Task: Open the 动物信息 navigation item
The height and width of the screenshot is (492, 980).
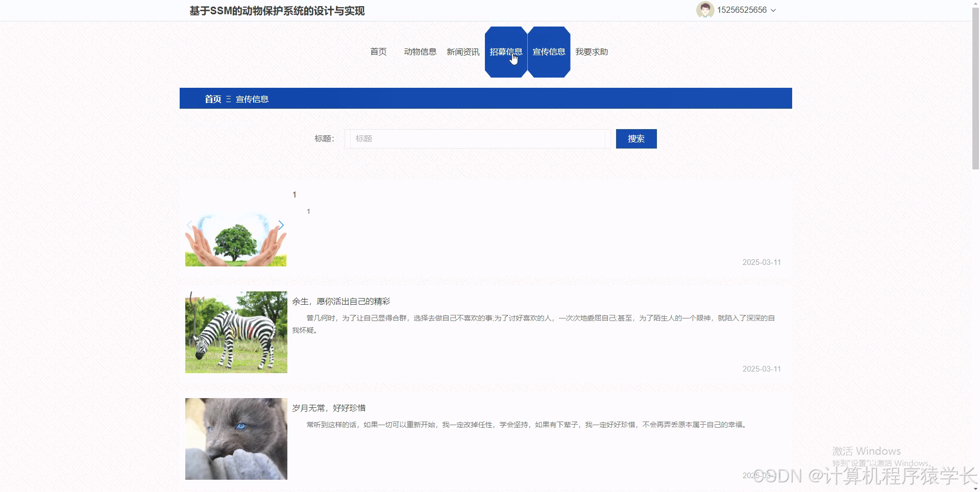Action: coord(420,52)
